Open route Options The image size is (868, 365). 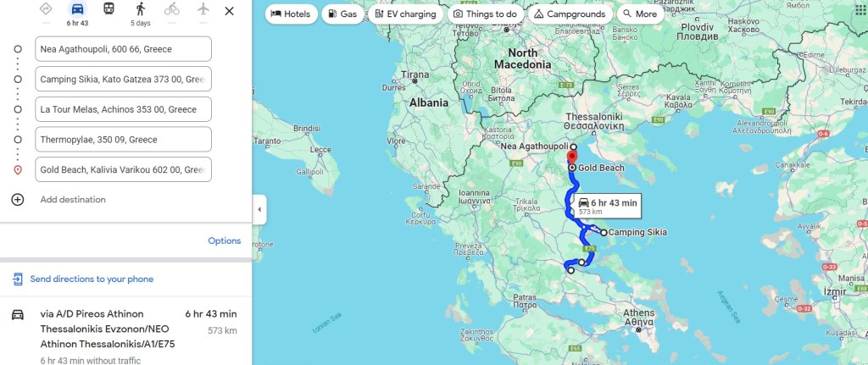(x=224, y=241)
